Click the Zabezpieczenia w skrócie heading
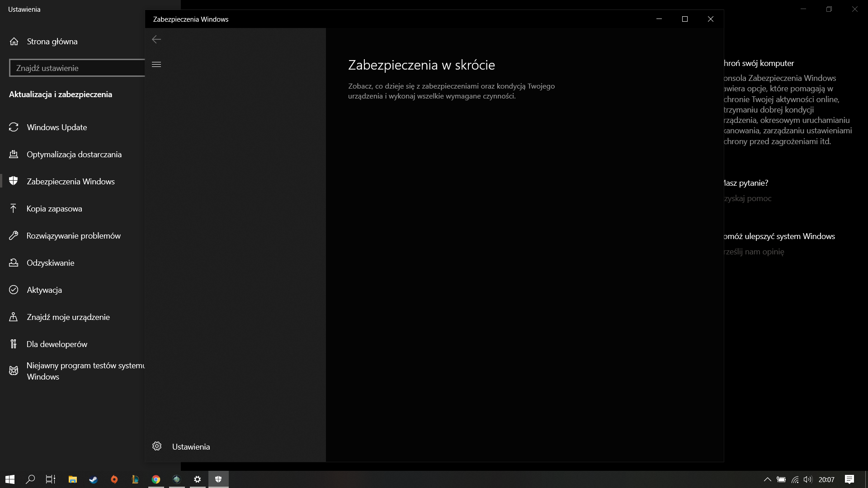 [x=421, y=65]
